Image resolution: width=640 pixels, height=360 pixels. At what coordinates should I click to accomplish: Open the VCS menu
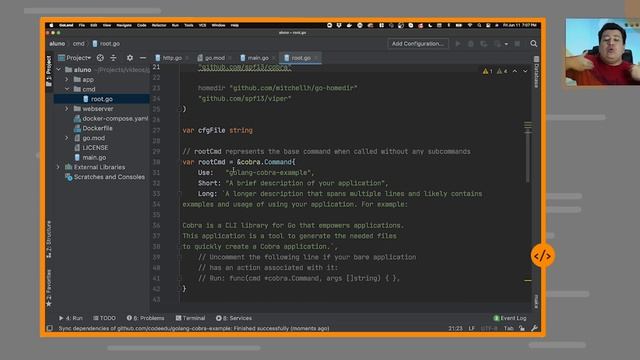coord(202,25)
